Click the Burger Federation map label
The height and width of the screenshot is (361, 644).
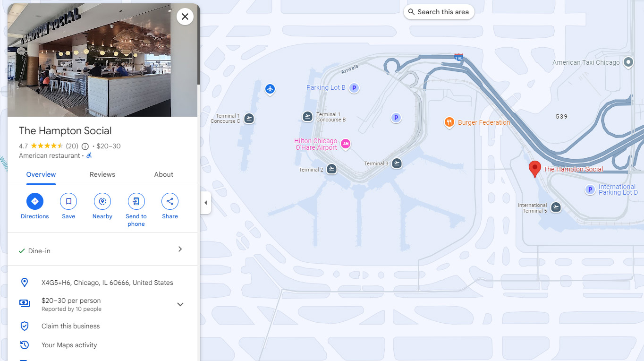[x=484, y=122]
